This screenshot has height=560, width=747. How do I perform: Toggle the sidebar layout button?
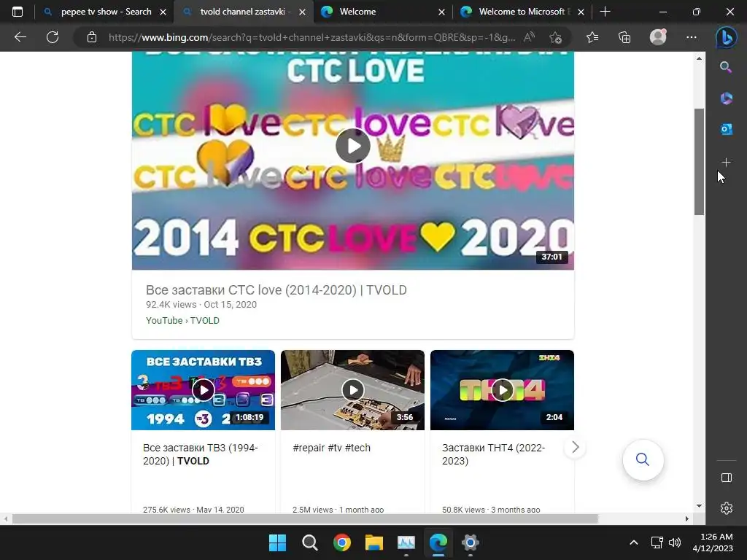(x=726, y=478)
